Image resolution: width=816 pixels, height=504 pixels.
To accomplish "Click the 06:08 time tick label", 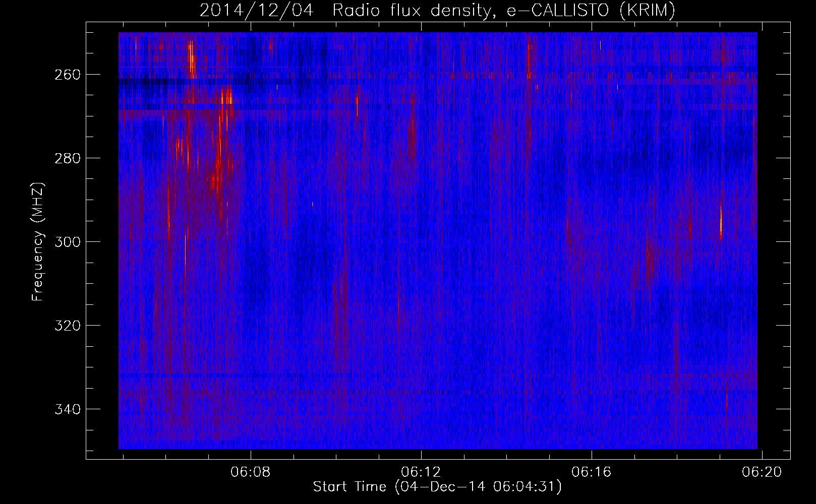I will pyautogui.click(x=251, y=472).
